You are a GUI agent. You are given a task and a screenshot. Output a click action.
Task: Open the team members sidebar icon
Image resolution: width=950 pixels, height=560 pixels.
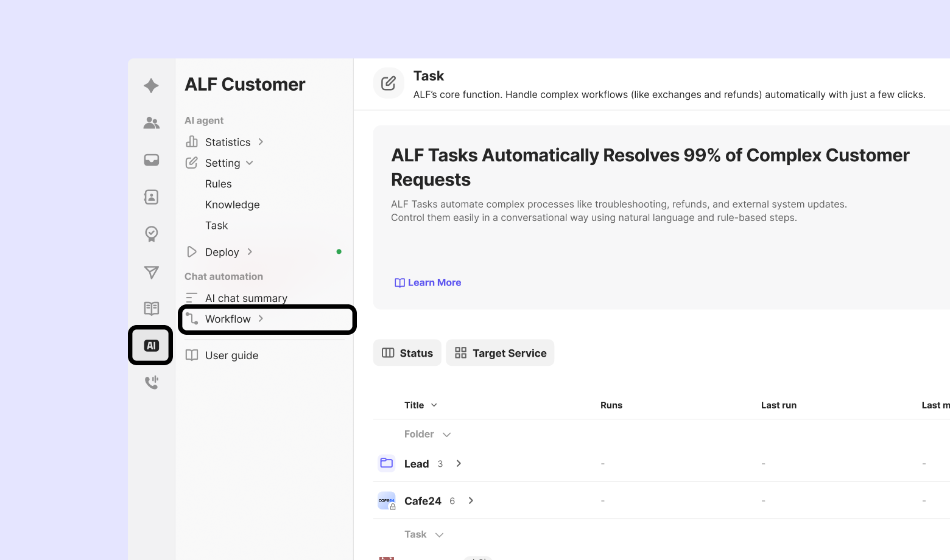(151, 123)
